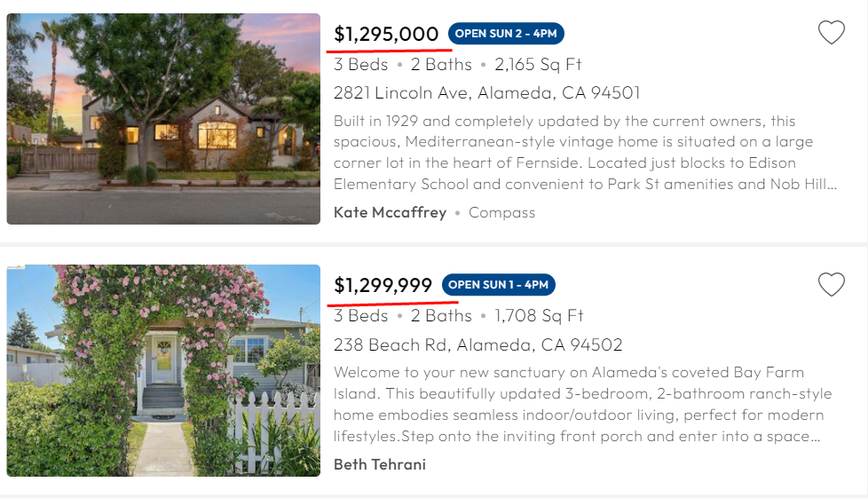Click 2 Baths on Lincoln Ave listing
868x498 pixels.
[441, 64]
